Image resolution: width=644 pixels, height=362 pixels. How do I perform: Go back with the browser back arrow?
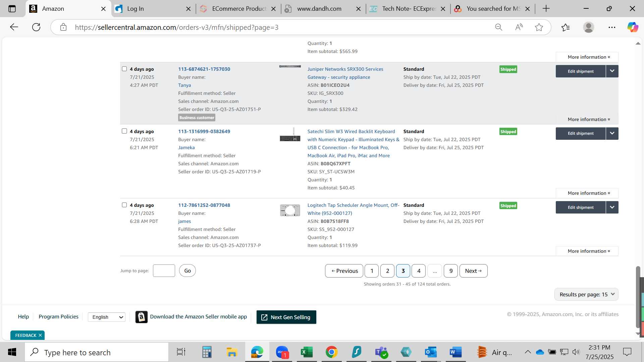pos(14,27)
